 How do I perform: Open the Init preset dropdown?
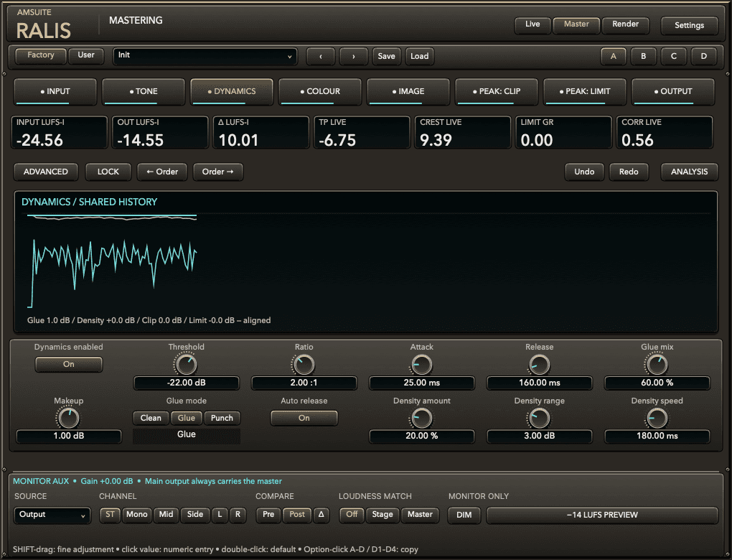[205, 56]
